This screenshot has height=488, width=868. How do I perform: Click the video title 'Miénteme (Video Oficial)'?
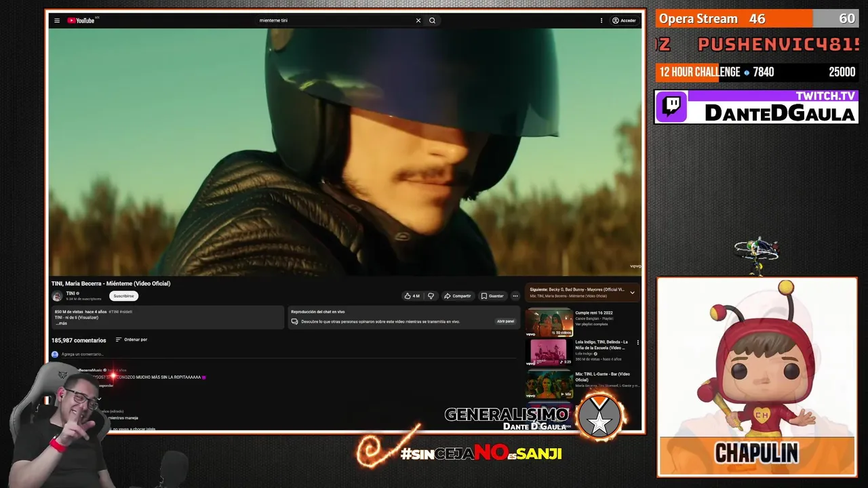coord(111,283)
